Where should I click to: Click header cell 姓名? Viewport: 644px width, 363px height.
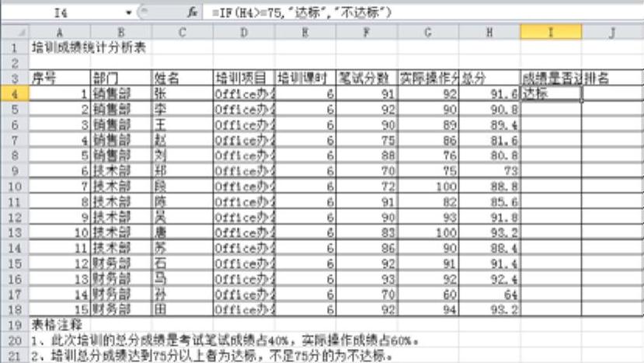pos(182,78)
